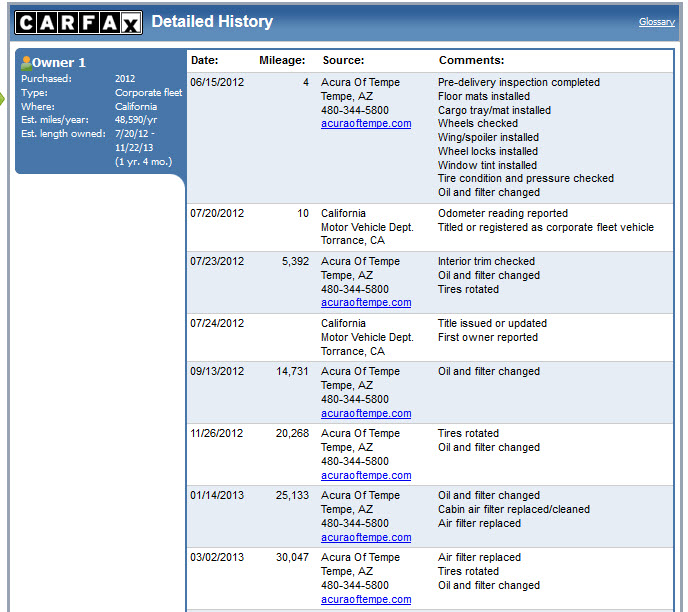688x612 pixels.
Task: Open acuraoftempe.com link in 01/14/2013 entry
Action: 365,537
